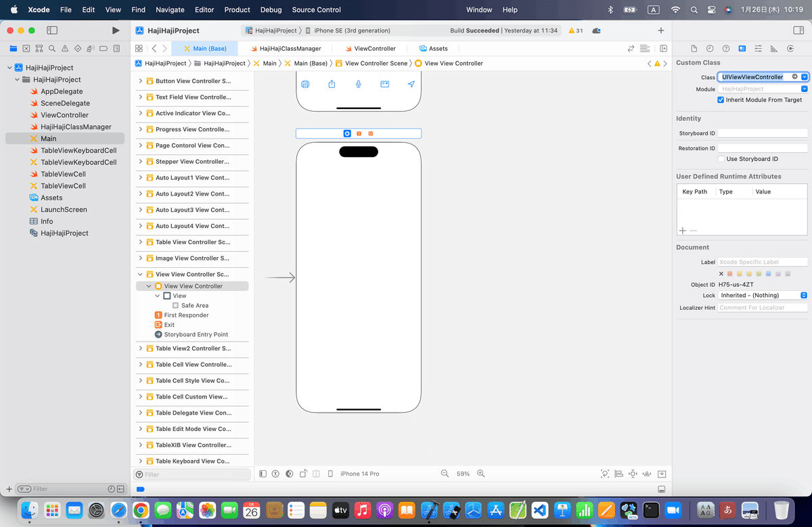Viewport: 812px width, 527px height.
Task: Zoom out the storyboard canvas
Action: [x=445, y=474]
